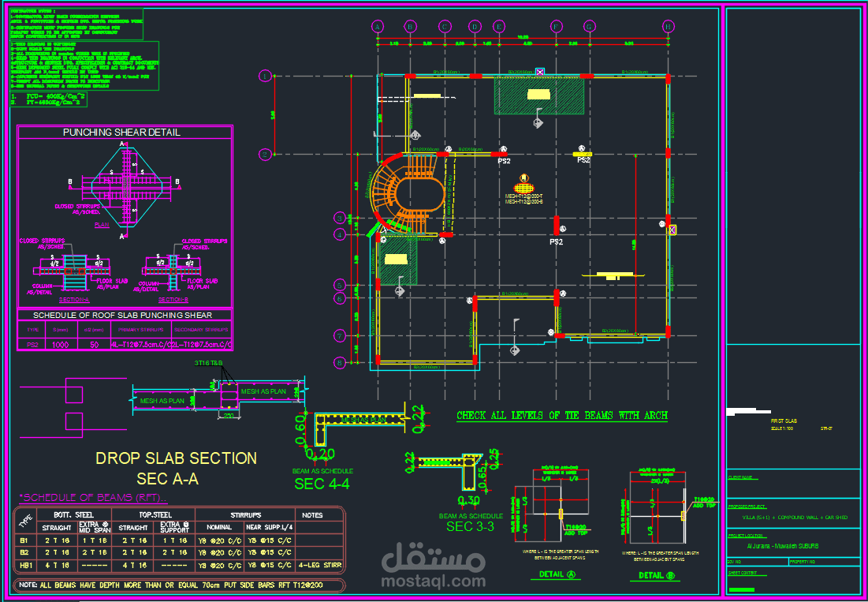Click the 'PROJECT LOCATION' field label
The height and width of the screenshot is (602, 868).
click(743, 536)
